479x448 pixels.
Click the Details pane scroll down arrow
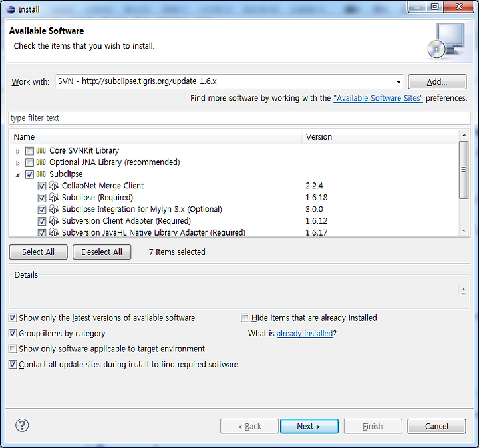click(464, 293)
